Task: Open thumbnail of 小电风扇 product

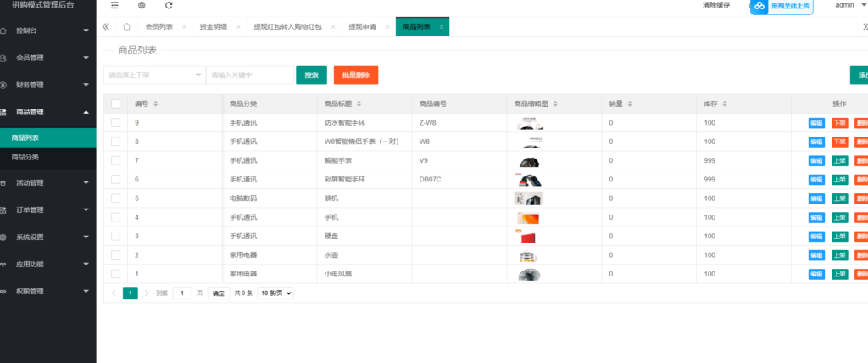Action: [529, 274]
